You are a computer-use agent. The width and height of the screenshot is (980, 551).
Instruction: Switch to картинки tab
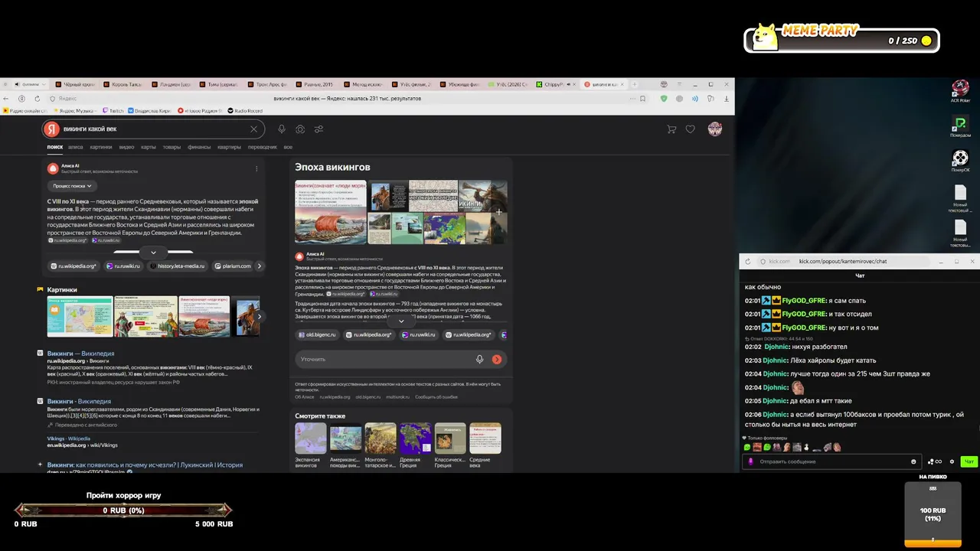101,147
